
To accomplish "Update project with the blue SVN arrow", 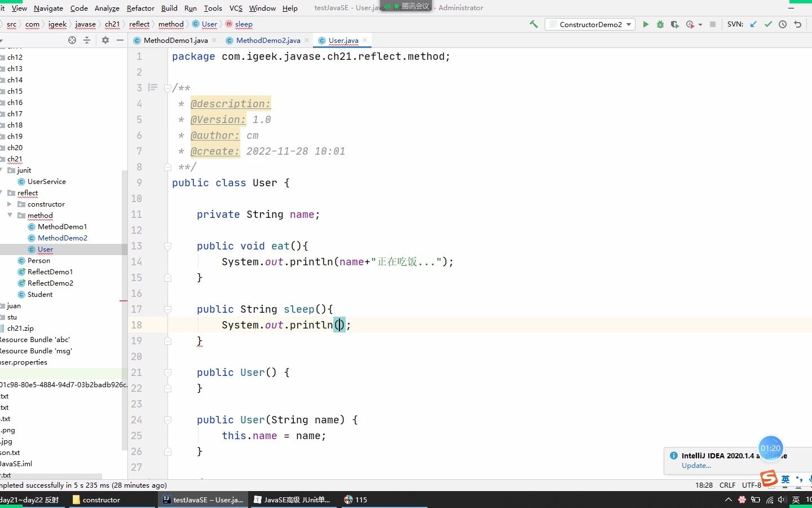I will click(753, 24).
